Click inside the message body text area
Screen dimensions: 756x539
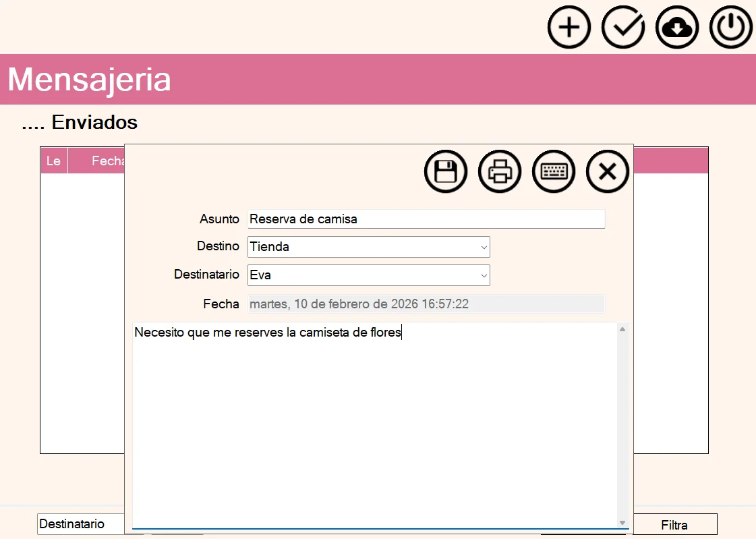tap(374, 425)
